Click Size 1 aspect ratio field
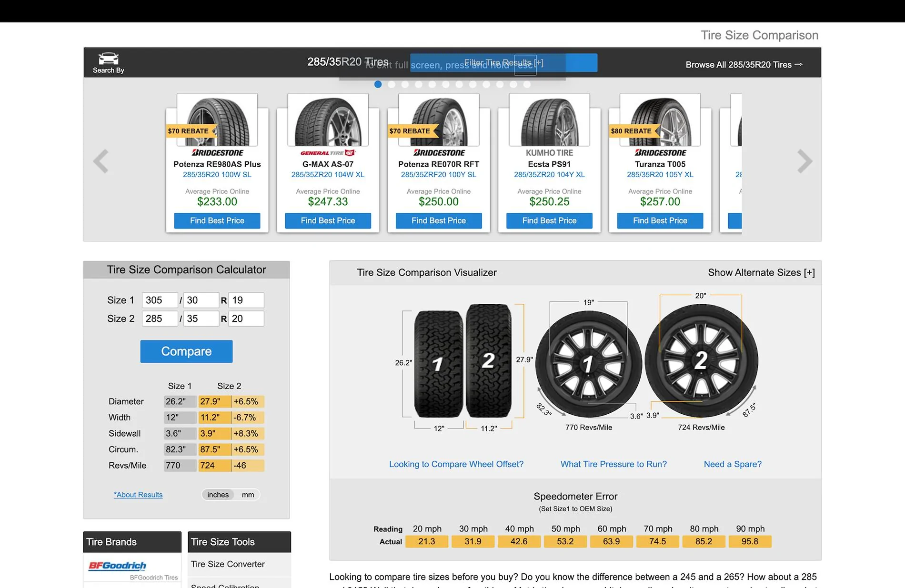 point(201,300)
